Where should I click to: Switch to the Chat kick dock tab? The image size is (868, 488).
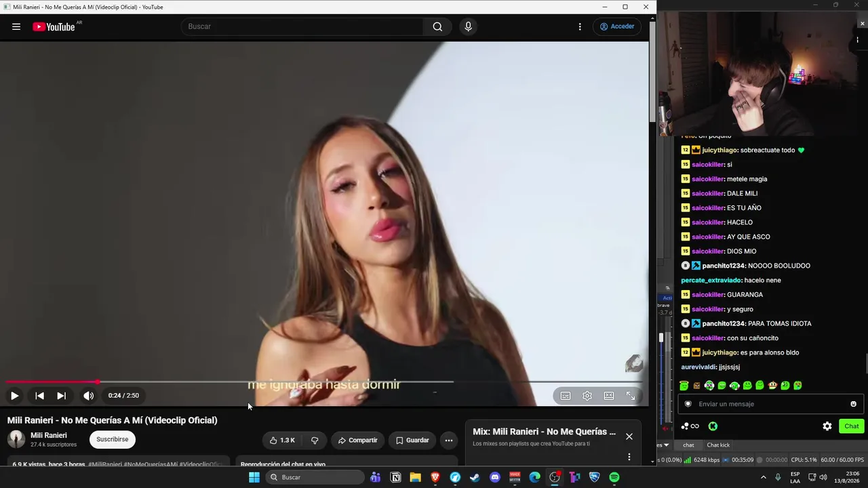pos(718,445)
